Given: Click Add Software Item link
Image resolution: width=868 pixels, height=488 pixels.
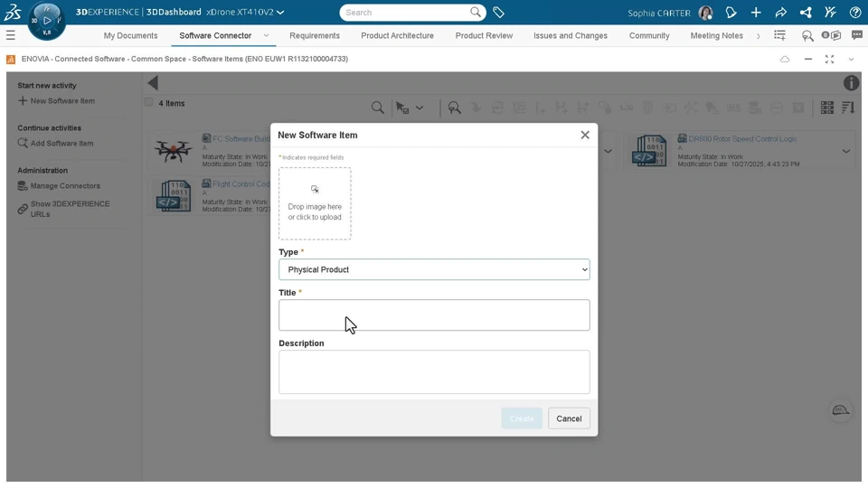Looking at the screenshot, I should click(x=55, y=144).
